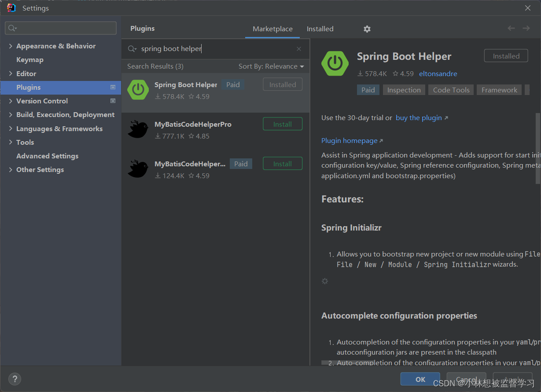Click the horizontal scrollbar below plugin description

[x=348, y=363]
